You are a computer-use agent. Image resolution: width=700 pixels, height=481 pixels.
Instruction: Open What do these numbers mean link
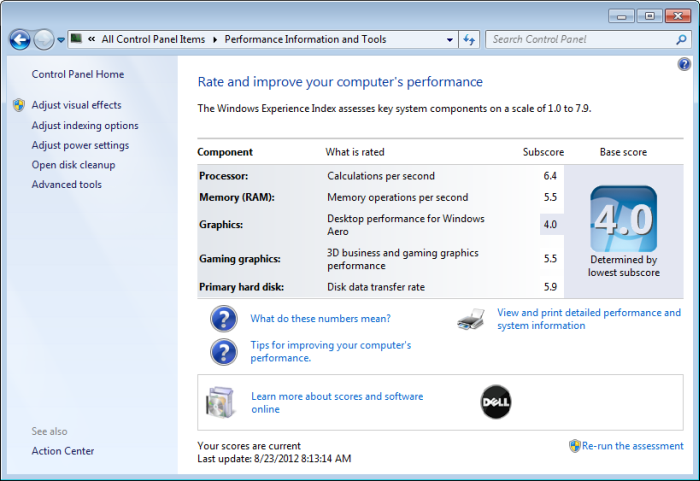320,318
